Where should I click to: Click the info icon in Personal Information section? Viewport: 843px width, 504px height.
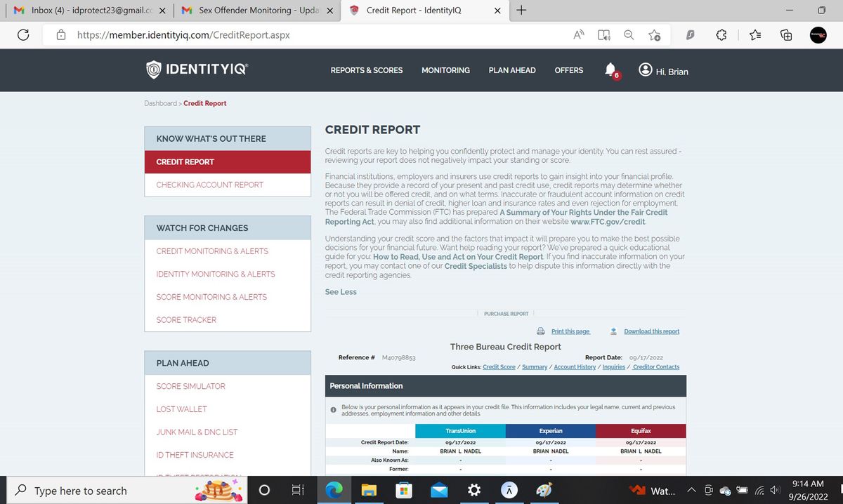pyautogui.click(x=333, y=409)
